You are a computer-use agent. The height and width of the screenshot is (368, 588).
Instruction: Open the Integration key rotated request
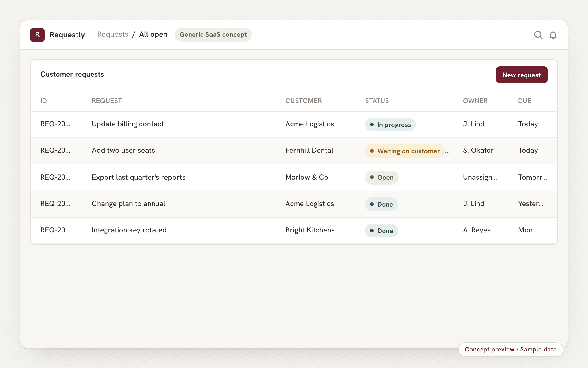tap(129, 230)
